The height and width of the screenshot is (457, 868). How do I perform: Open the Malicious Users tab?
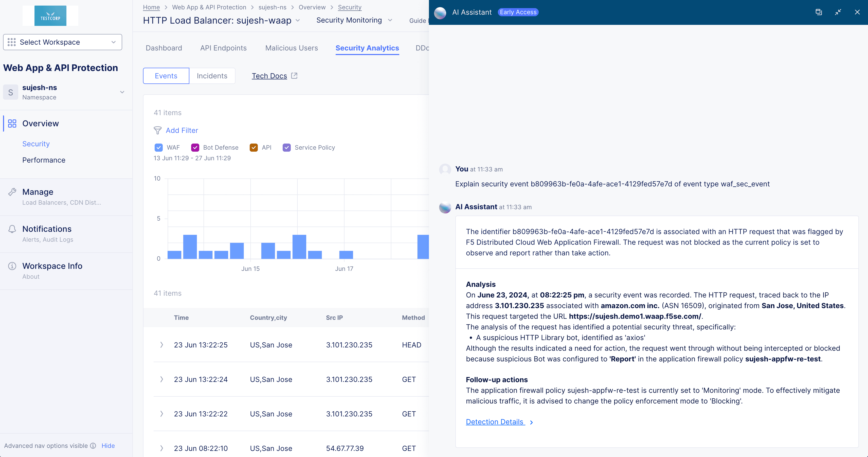pyautogui.click(x=291, y=48)
